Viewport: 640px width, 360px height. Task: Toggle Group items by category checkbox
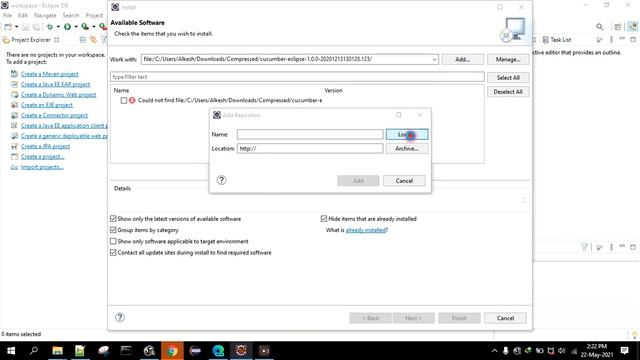113,230
